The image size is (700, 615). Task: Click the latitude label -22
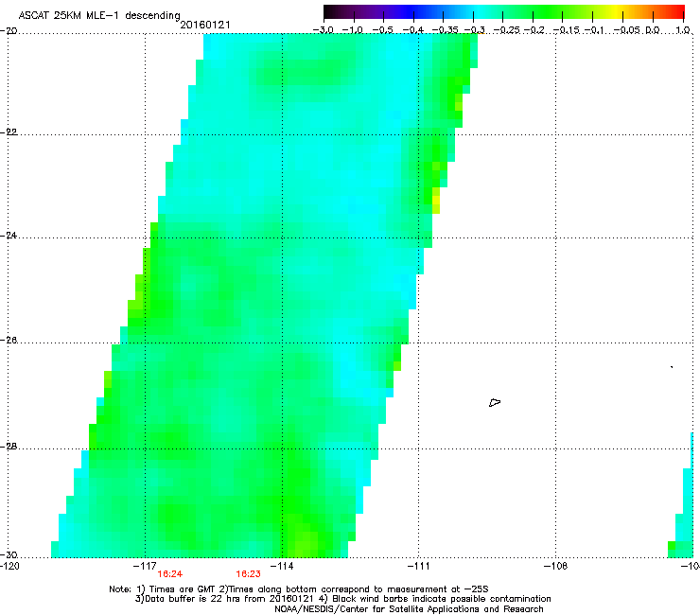9,132
